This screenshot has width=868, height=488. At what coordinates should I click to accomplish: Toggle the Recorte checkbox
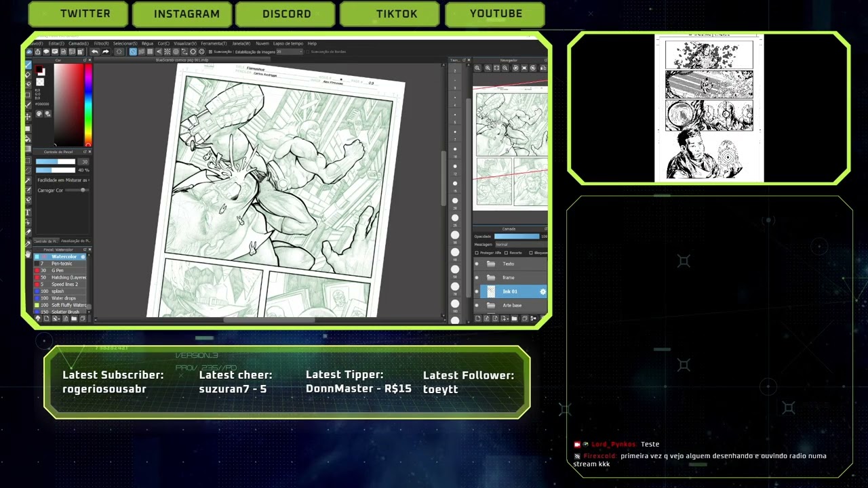tap(506, 253)
